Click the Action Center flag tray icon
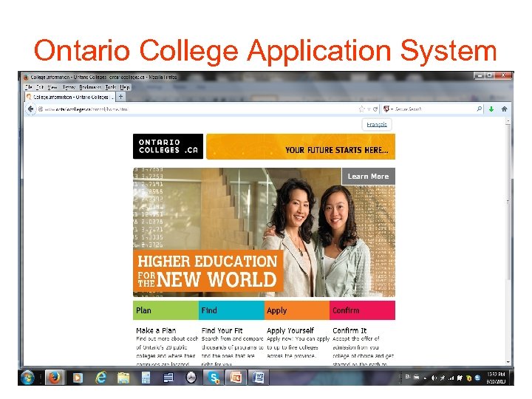 tap(460, 378)
